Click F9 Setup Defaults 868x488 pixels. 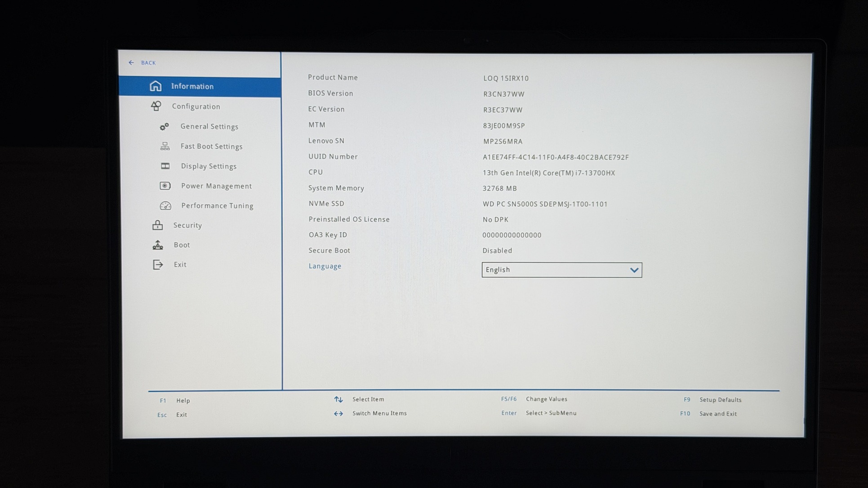tap(720, 400)
